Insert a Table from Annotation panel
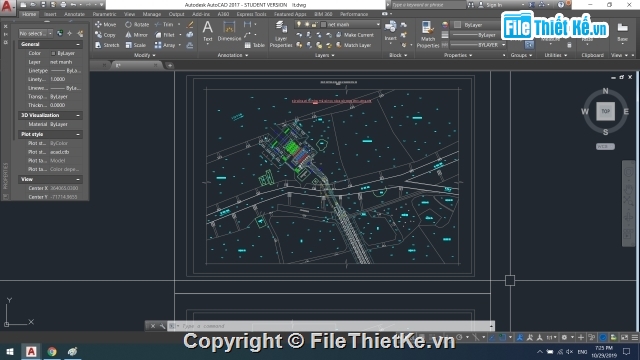This screenshot has width=640, height=360. click(x=255, y=45)
